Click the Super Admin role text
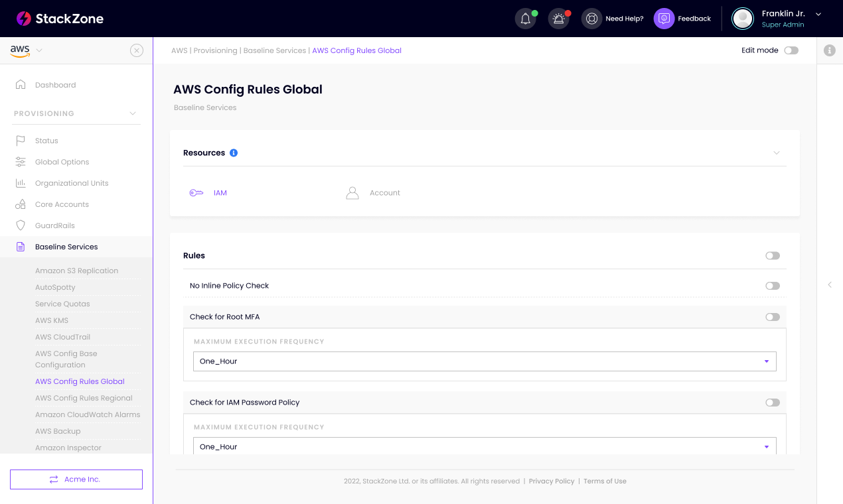The height and width of the screenshot is (504, 843). (x=783, y=25)
